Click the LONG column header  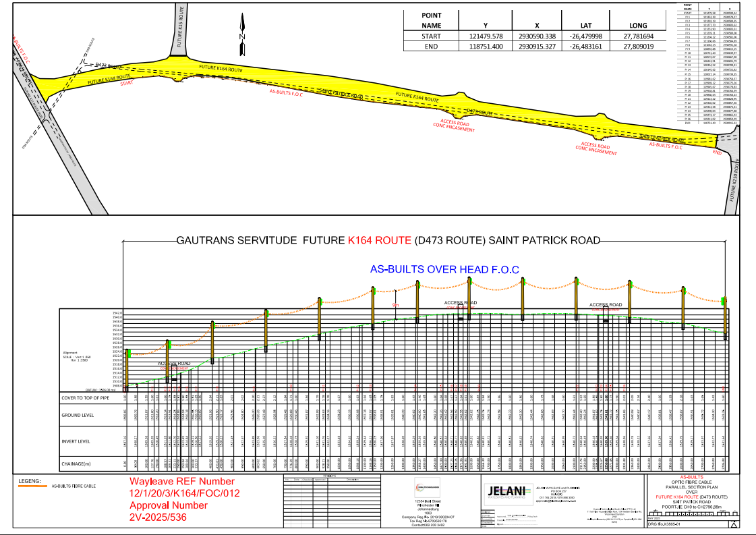(639, 24)
